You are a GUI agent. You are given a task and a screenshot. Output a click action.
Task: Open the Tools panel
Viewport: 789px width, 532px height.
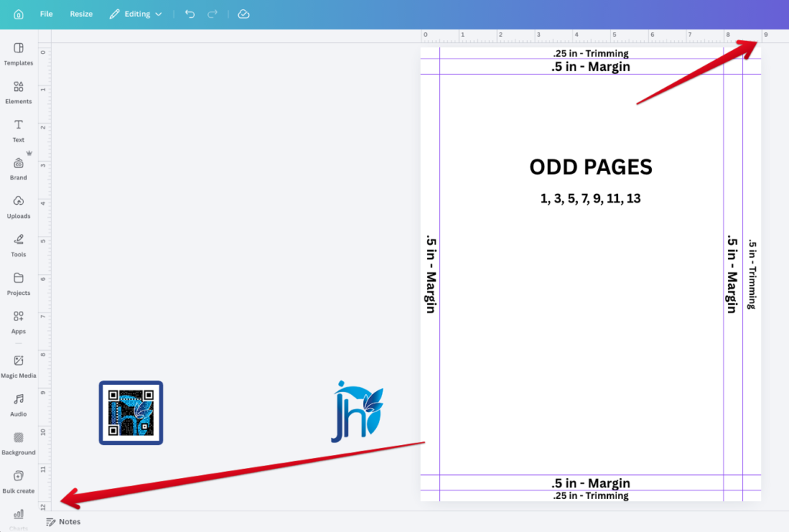pyautogui.click(x=18, y=245)
